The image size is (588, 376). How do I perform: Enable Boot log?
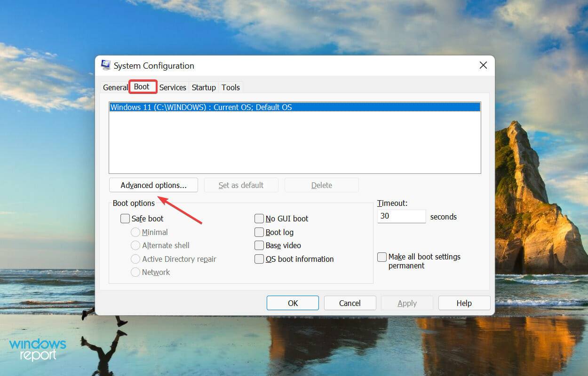coord(259,232)
